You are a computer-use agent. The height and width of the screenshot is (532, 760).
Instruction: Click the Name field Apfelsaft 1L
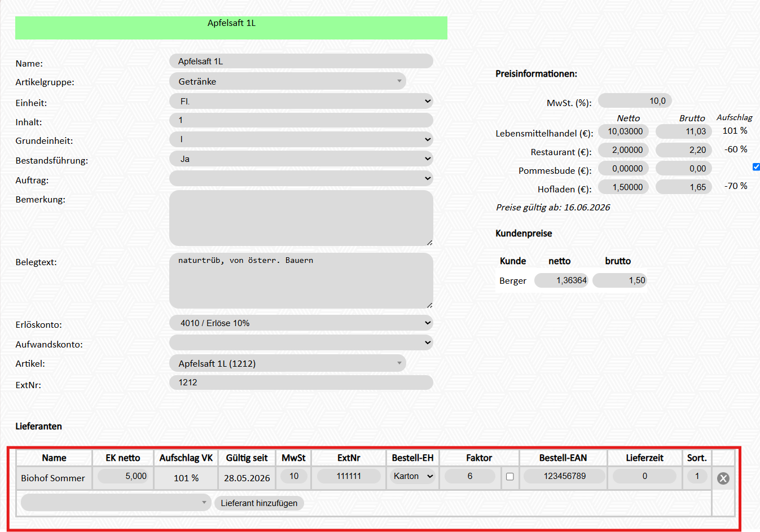click(301, 61)
